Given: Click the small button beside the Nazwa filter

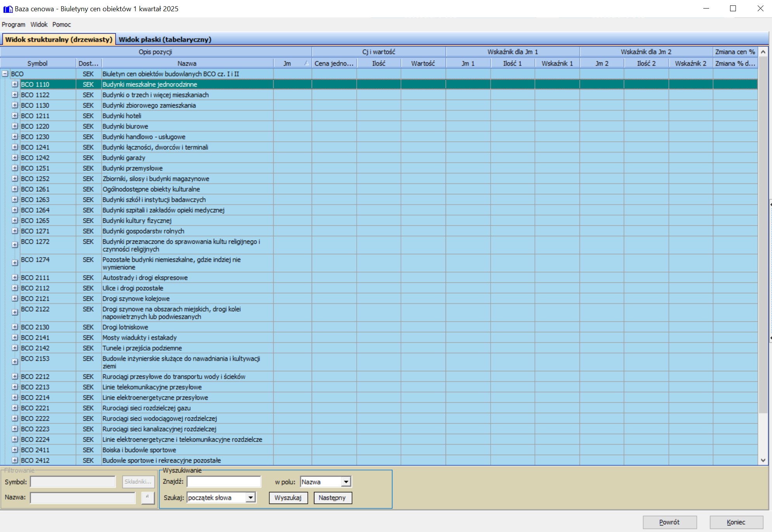Looking at the screenshot, I should (x=147, y=497).
